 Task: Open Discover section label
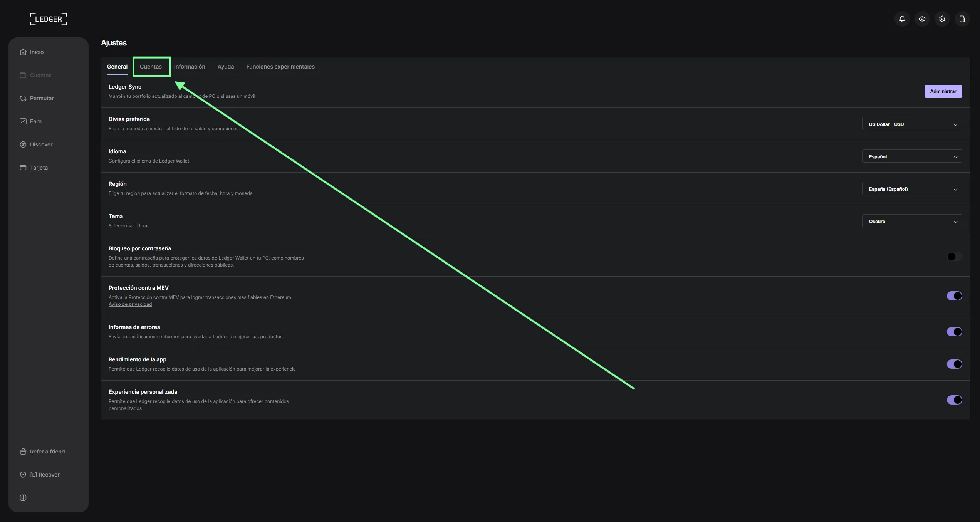(41, 144)
